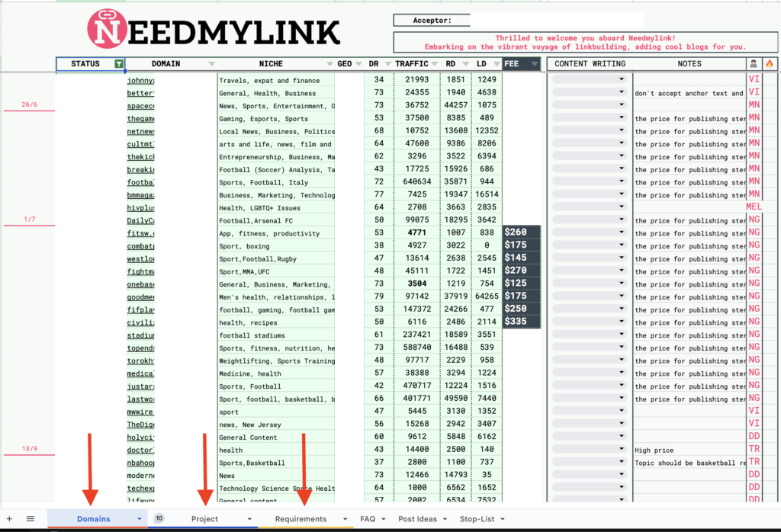Image resolution: width=781 pixels, height=532 pixels.
Task: Click the fire icon column header
Action: tap(769, 64)
